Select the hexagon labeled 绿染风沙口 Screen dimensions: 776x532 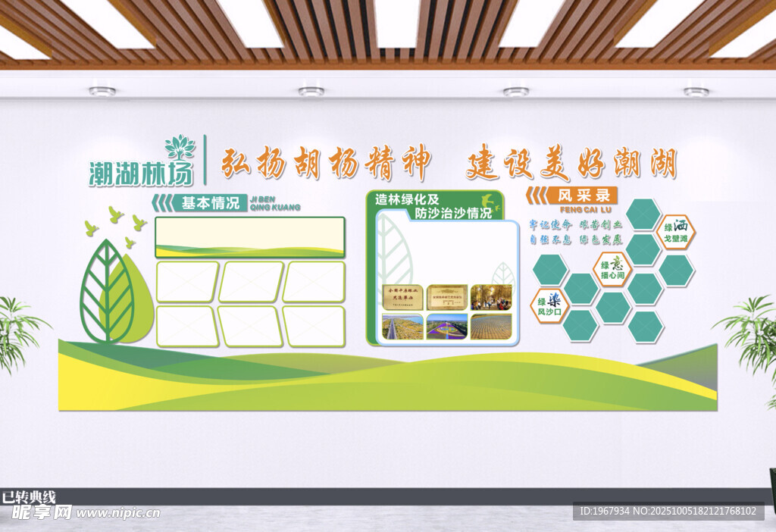pos(549,306)
